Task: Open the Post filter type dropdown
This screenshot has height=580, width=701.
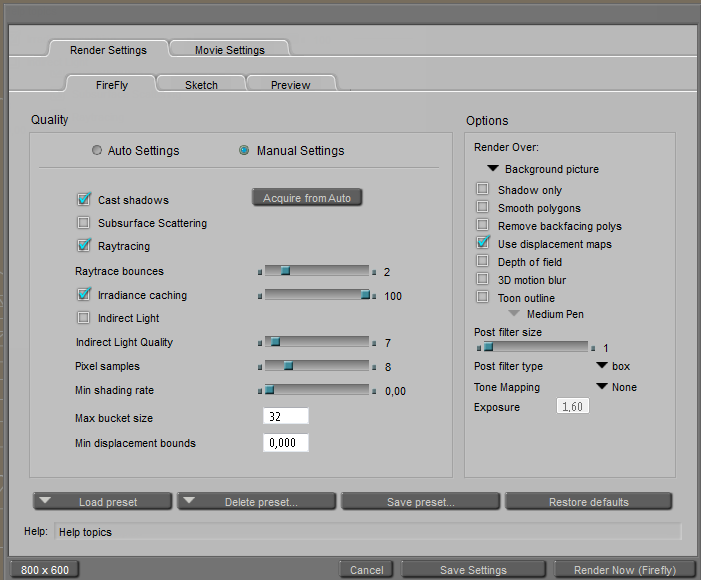Action: tap(602, 366)
